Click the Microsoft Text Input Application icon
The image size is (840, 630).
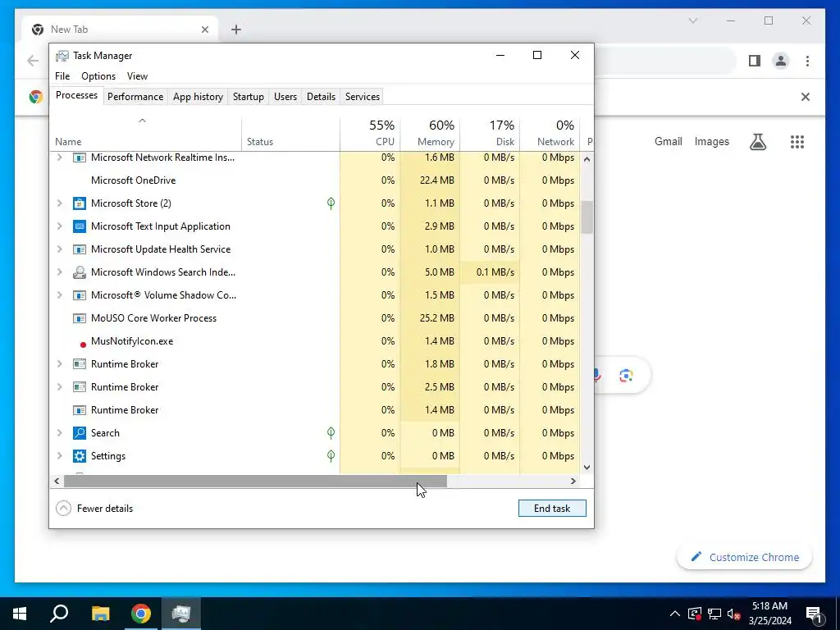[x=80, y=226]
